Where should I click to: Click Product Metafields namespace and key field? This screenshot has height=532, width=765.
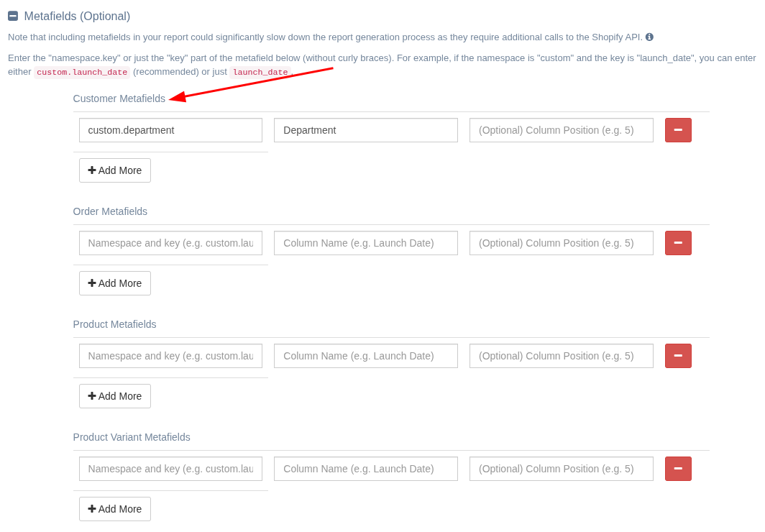point(170,356)
